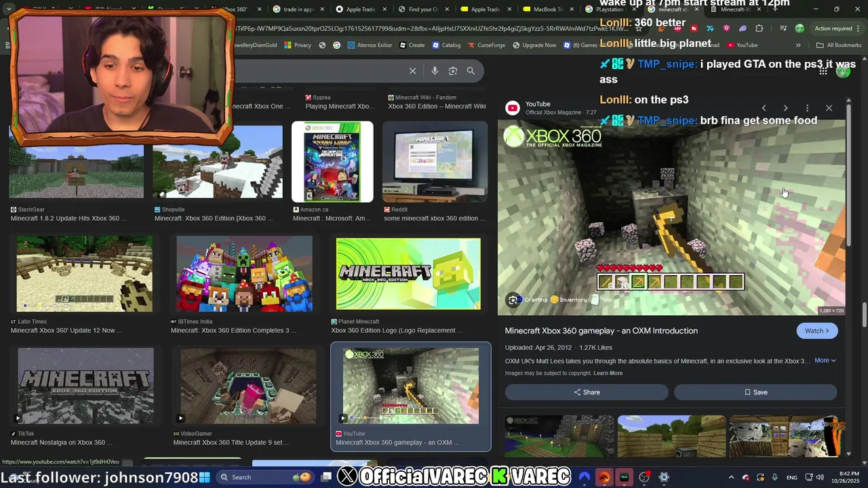Screen dimensions: 868x488
Task: Clear the search box with the X icon
Action: pos(412,70)
